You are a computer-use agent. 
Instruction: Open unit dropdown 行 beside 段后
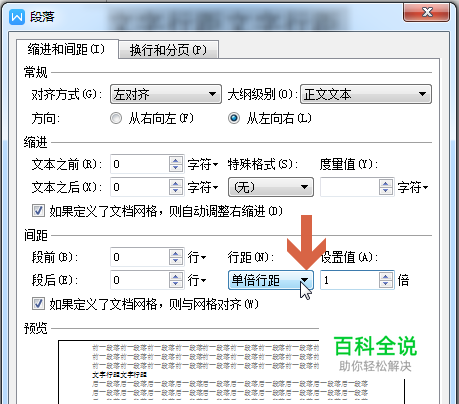197,280
